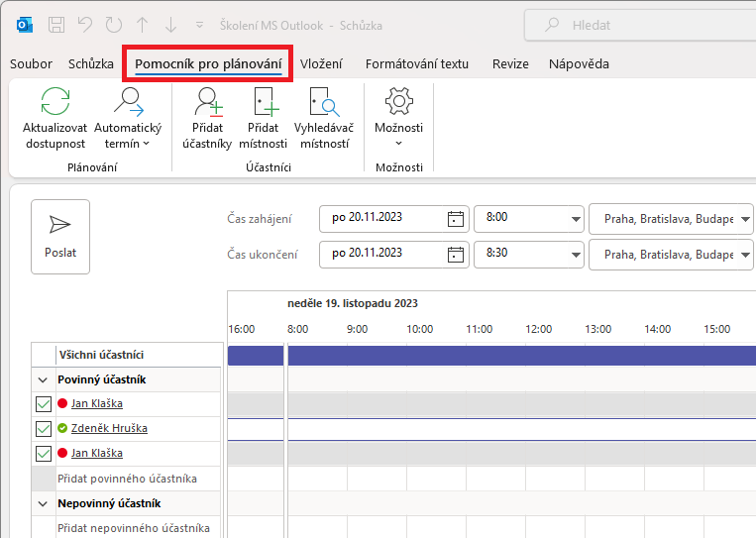Toggle checkbox of first Jan Klaška row
This screenshot has height=538, width=756.
pos(44,404)
